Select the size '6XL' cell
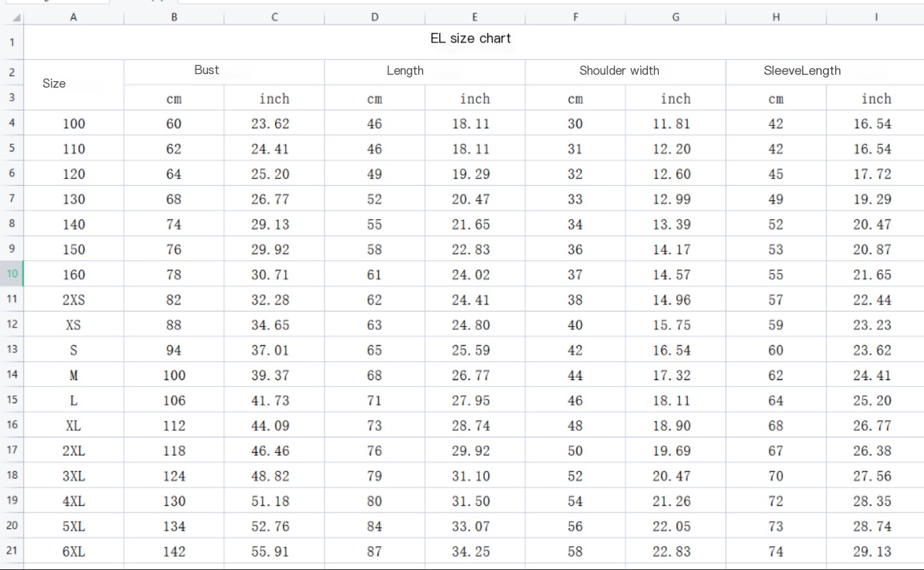Image resolution: width=924 pixels, height=570 pixels. (x=73, y=552)
